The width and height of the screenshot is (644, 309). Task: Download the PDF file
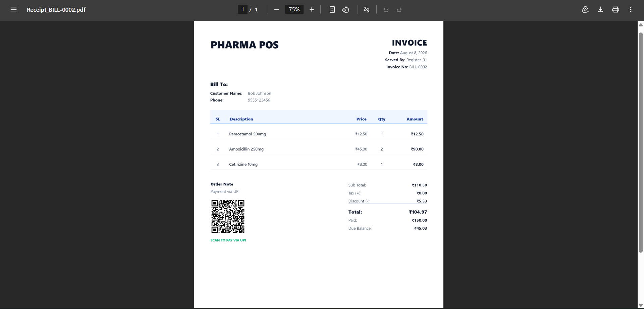coord(600,10)
